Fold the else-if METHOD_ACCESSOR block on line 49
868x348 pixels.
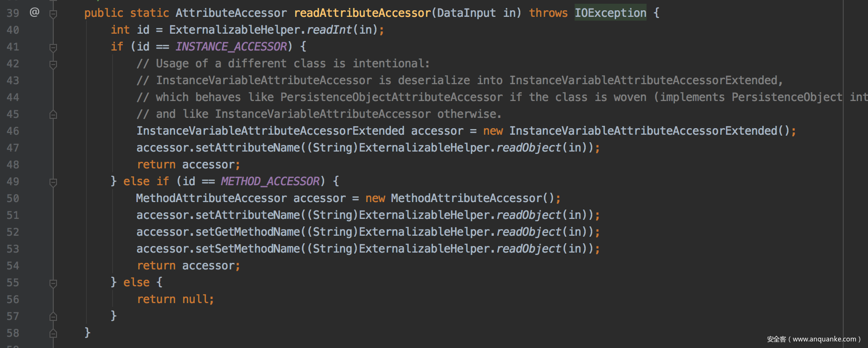[x=53, y=182]
